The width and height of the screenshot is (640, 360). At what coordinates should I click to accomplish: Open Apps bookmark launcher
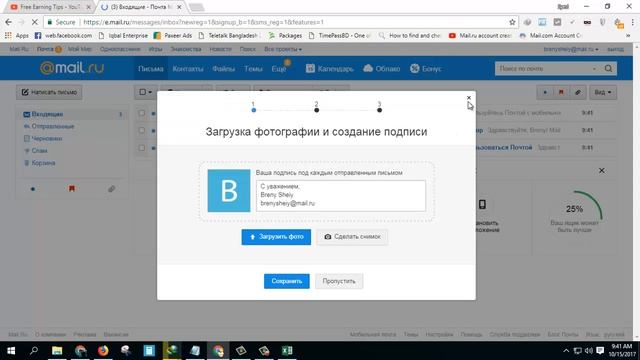17,36
